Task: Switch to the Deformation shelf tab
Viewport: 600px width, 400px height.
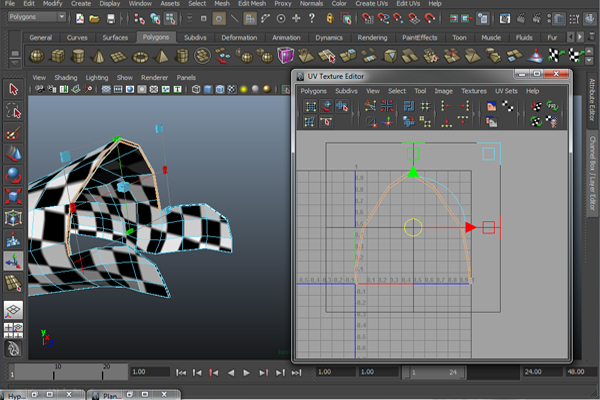Action: (239, 38)
